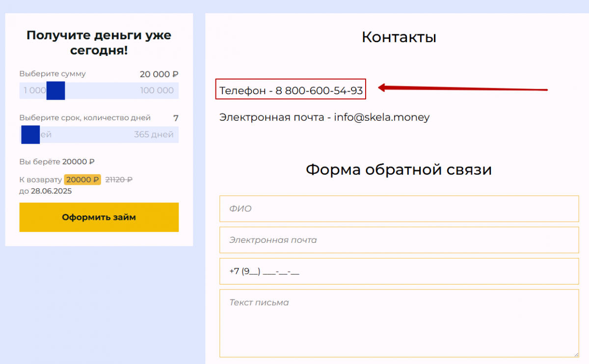
Task: Click the Контакты heading
Action: [399, 37]
